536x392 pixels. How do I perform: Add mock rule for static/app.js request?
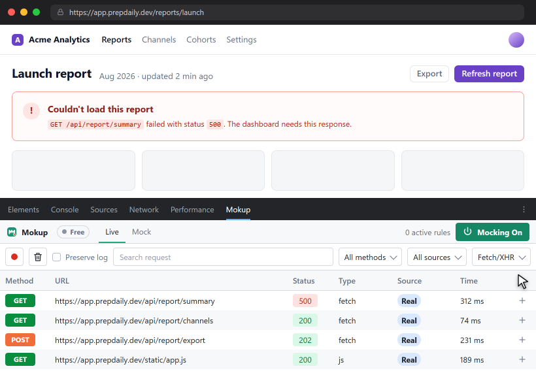pyautogui.click(x=522, y=359)
